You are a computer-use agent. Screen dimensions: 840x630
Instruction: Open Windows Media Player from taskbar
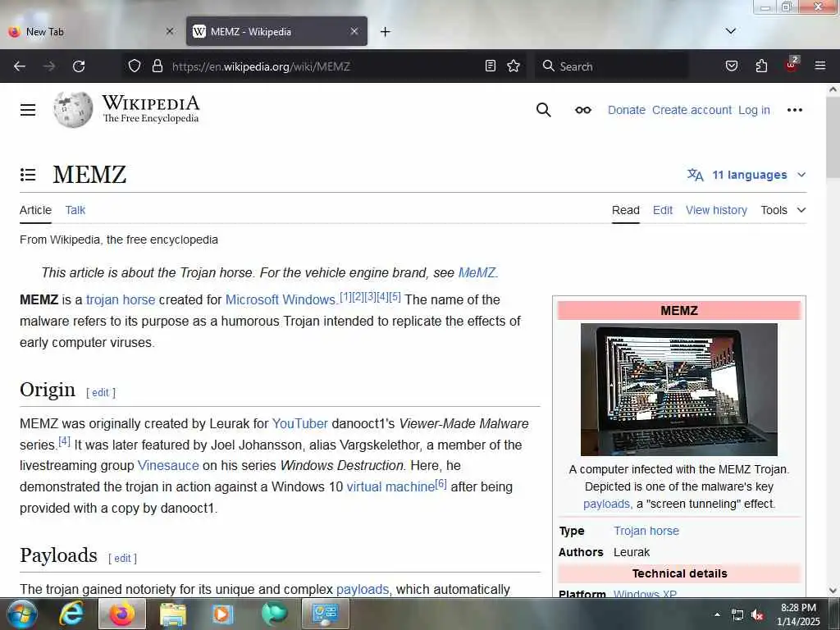pos(222,614)
